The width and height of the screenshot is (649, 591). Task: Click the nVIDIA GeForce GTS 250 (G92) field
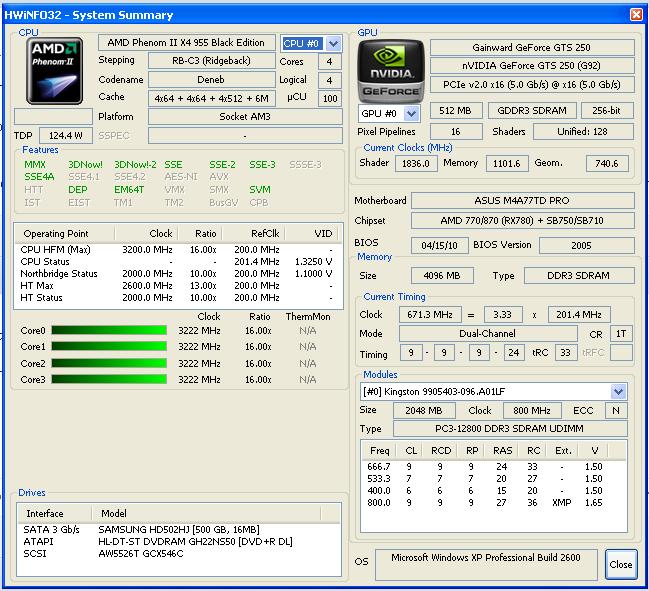point(532,66)
